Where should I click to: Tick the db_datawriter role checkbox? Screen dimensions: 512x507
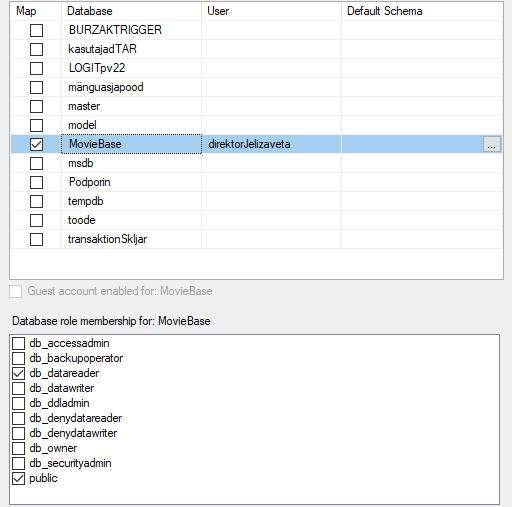tap(18, 388)
